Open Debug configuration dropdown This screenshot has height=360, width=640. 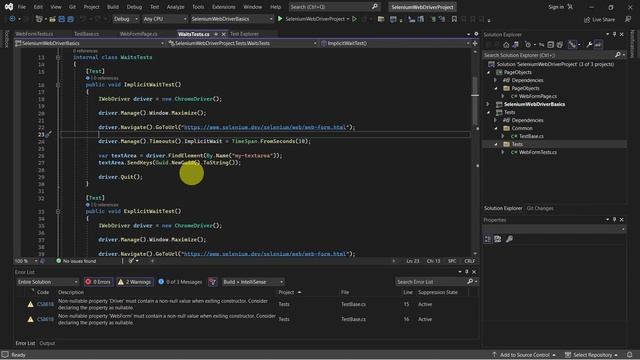[x=126, y=19]
